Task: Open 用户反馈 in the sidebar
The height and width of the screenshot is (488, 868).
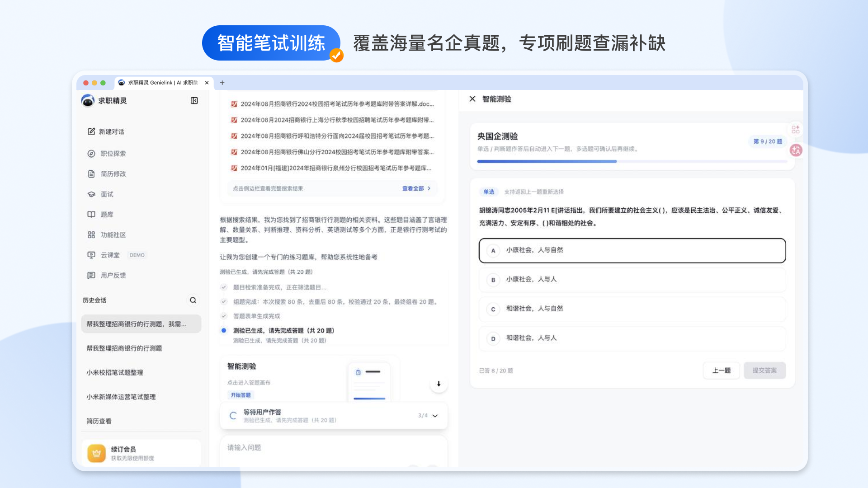Action: (x=107, y=275)
